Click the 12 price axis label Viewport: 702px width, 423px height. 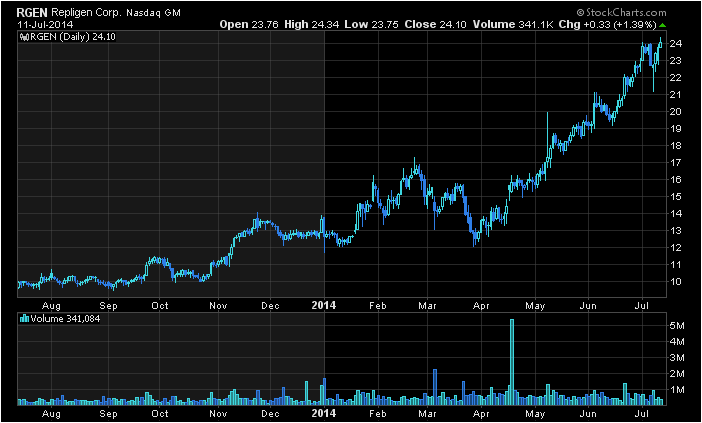tap(676, 248)
